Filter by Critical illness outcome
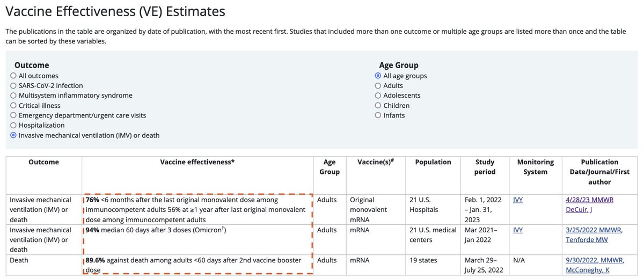 tap(13, 106)
